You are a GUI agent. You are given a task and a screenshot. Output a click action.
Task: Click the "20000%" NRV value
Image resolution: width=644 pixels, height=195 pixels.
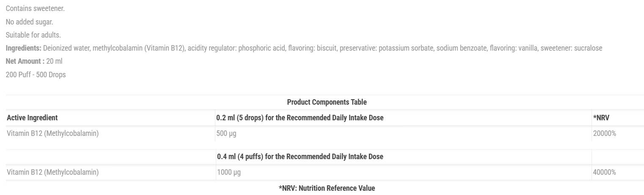604,133
